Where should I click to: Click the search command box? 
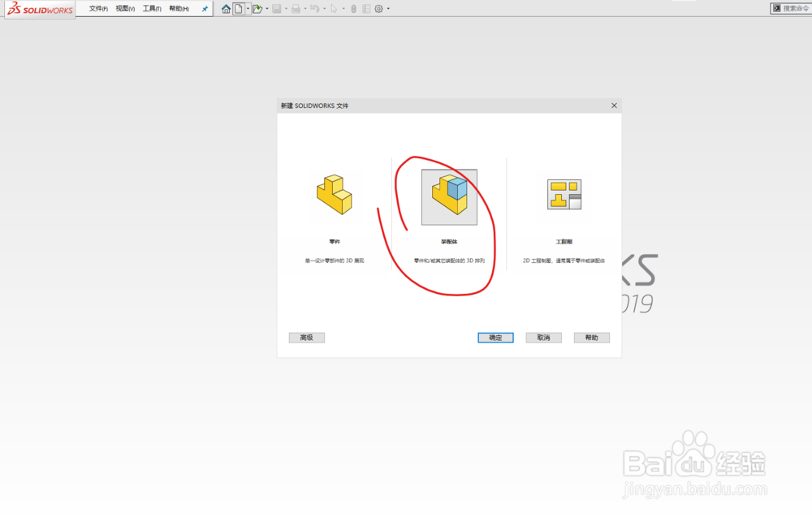pyautogui.click(x=791, y=8)
